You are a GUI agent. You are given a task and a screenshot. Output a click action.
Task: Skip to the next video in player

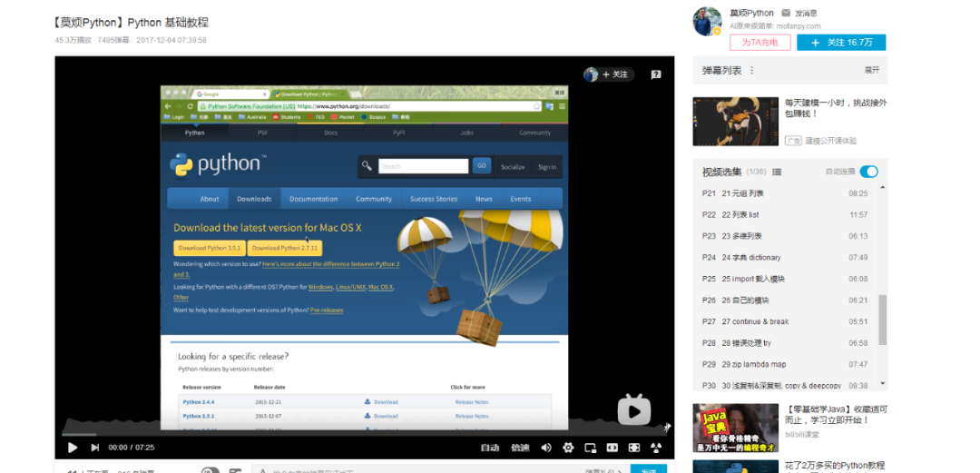pos(95,448)
